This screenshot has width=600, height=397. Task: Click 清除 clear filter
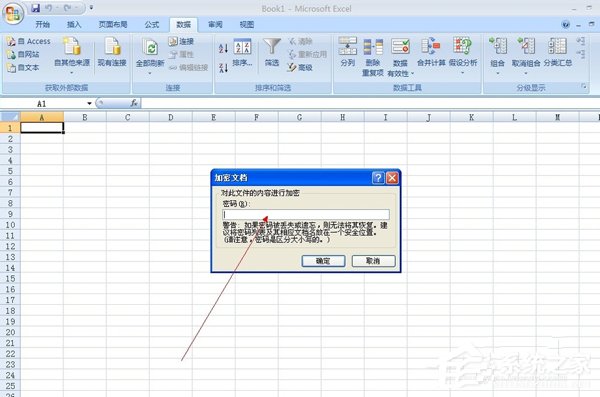click(301, 41)
